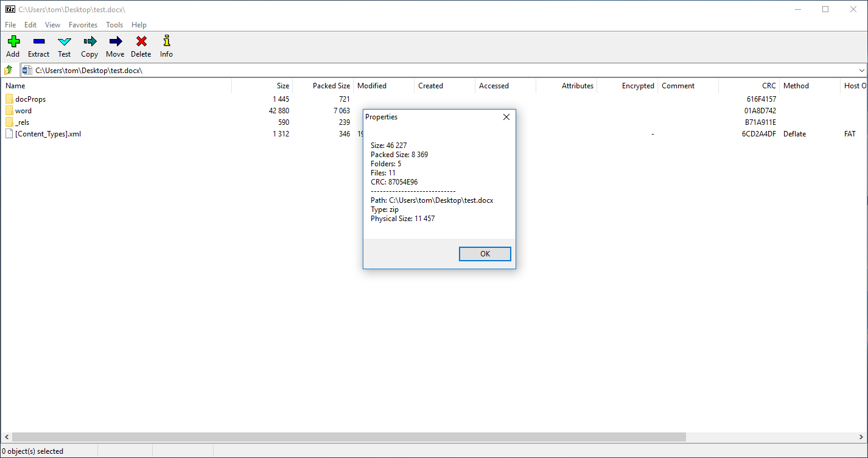The image size is (868, 458).
Task: Click the red Delete toolbar icon
Action: coord(141,41)
